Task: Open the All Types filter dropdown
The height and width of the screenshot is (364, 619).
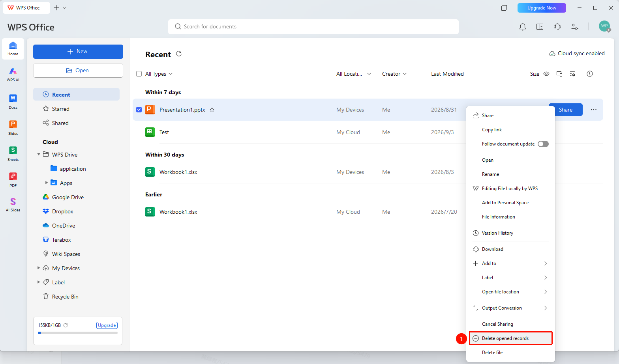Action: point(159,74)
